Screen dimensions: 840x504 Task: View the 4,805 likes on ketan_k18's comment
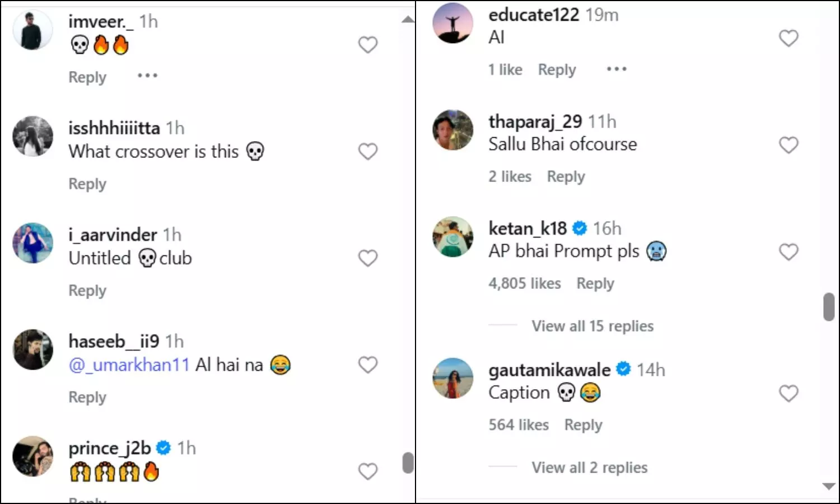click(x=524, y=283)
